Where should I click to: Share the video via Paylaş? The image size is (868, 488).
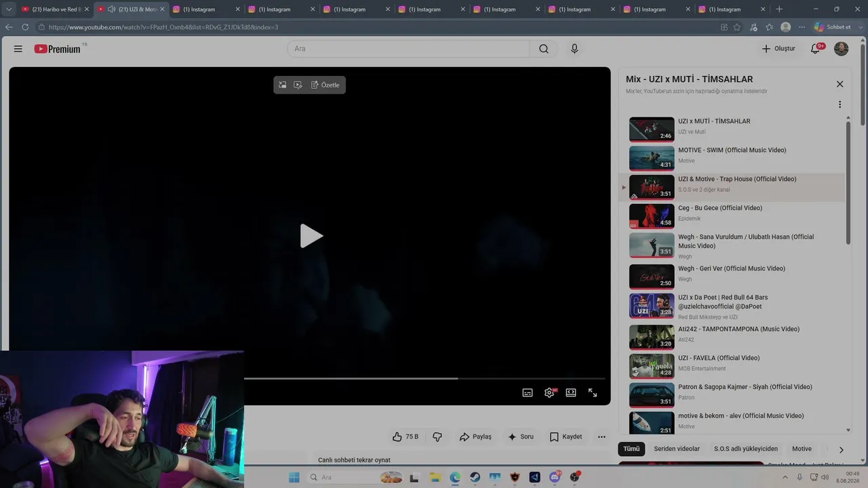point(475,437)
